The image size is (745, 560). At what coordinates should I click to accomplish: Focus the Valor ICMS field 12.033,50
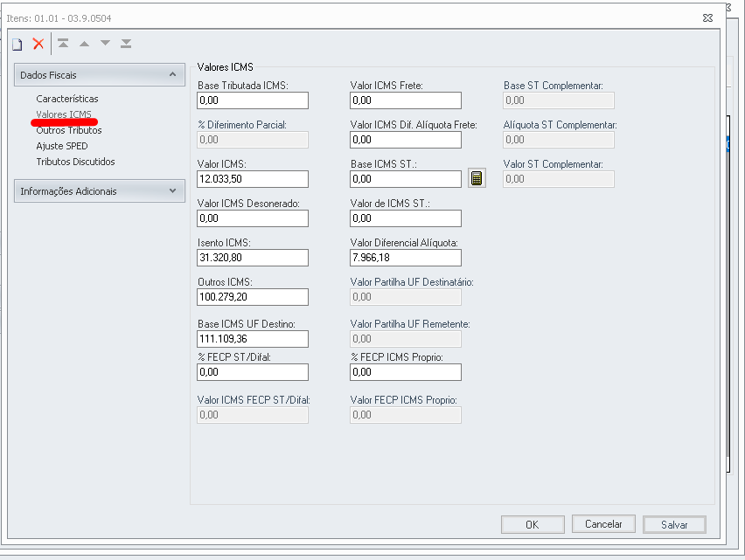(x=253, y=179)
